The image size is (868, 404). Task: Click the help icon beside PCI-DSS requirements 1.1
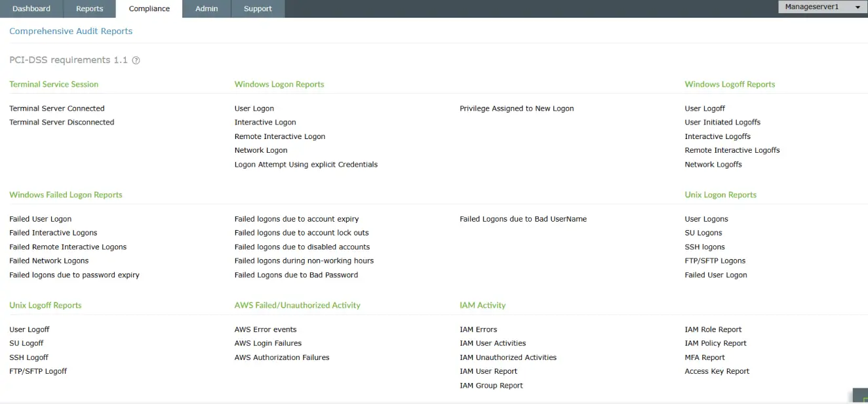(x=136, y=60)
